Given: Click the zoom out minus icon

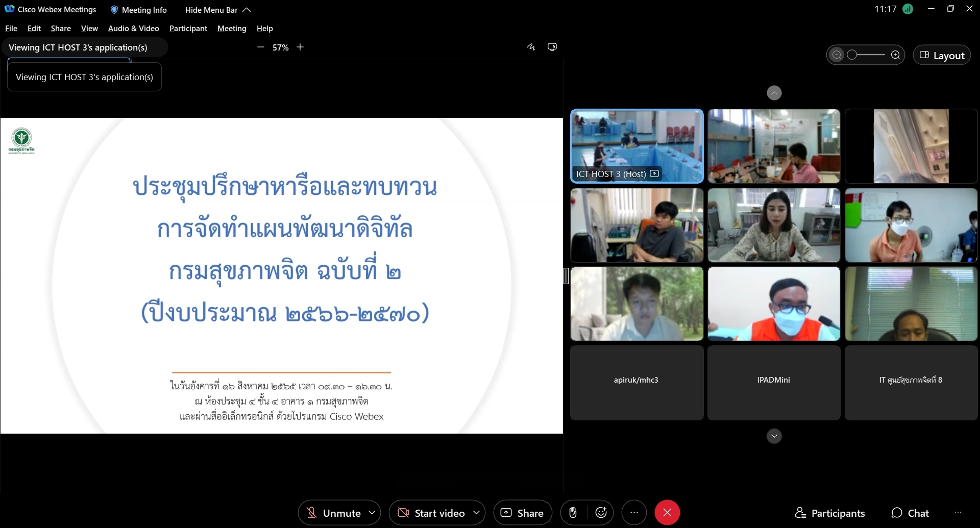Looking at the screenshot, I should coord(261,47).
